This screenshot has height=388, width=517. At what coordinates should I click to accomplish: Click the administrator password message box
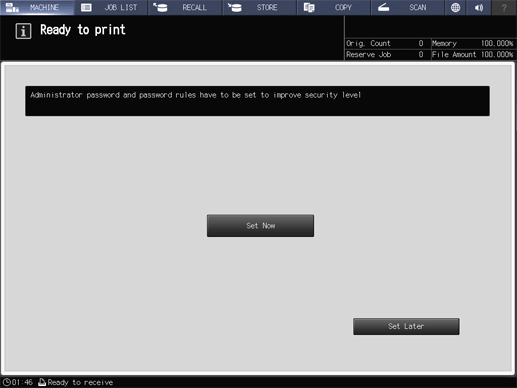point(257,101)
